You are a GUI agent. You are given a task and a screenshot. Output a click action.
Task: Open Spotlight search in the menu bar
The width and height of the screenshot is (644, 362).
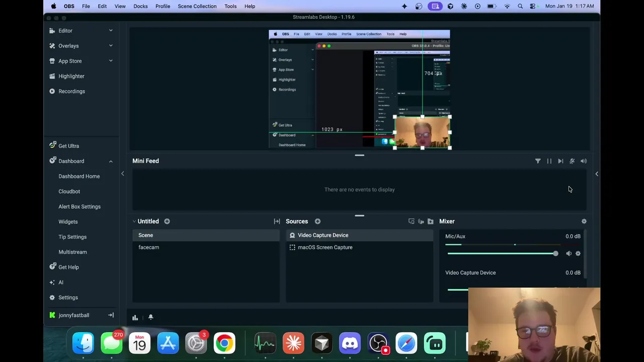click(x=520, y=6)
